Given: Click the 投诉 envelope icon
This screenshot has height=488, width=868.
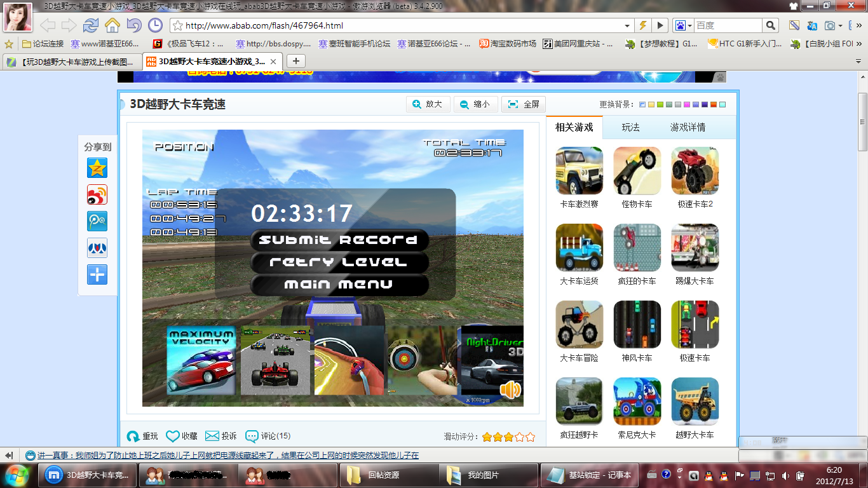Looking at the screenshot, I should click(x=212, y=436).
